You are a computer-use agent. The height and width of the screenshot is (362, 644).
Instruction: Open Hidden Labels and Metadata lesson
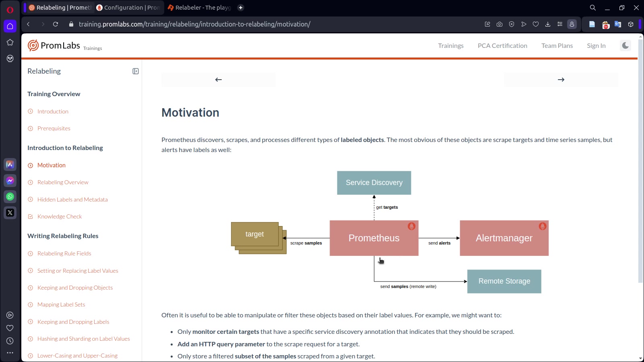72,200
